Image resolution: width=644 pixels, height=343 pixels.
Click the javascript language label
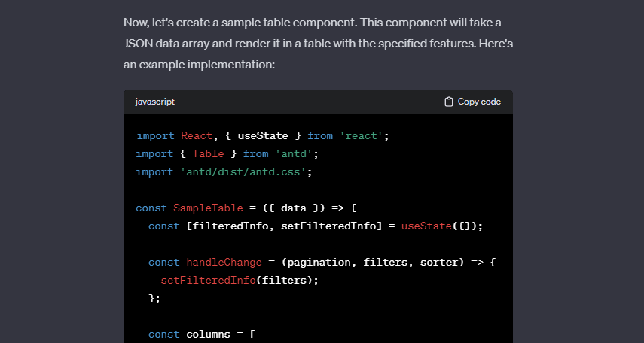[x=155, y=102]
